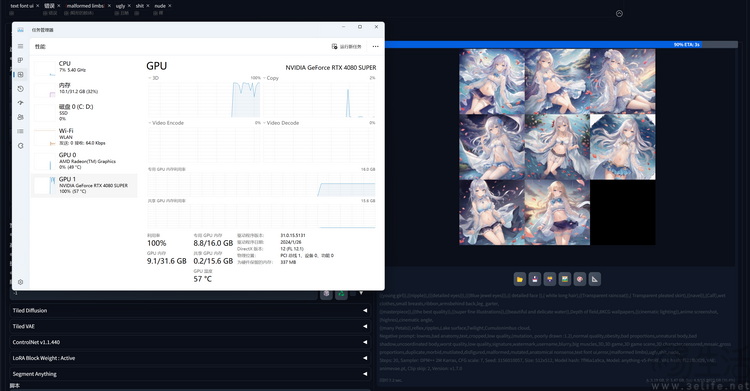Click save image icon under gallery
The height and width of the screenshot is (391, 750).
[535, 279]
